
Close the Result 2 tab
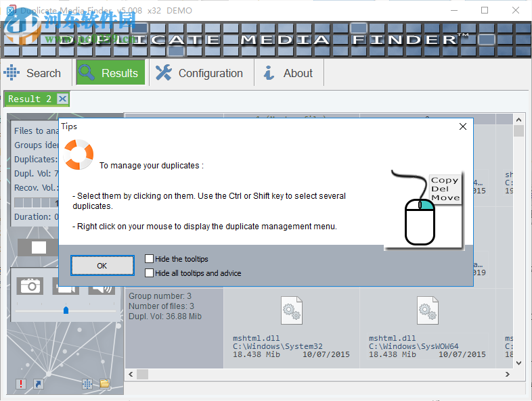point(62,99)
